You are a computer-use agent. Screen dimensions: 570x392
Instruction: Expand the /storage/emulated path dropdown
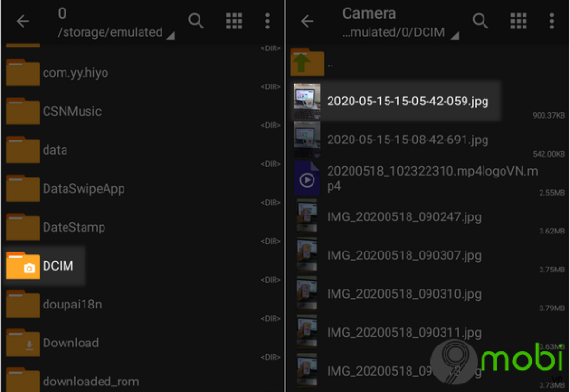pos(169,35)
